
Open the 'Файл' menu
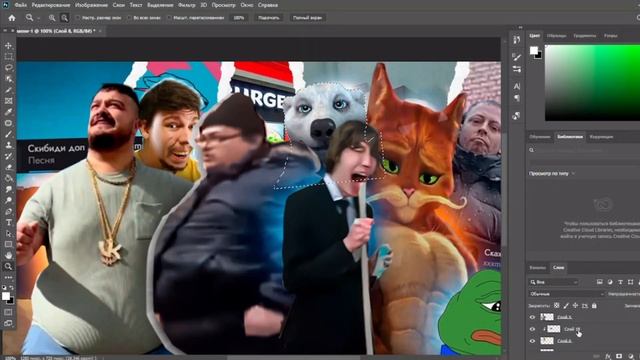coord(20,5)
